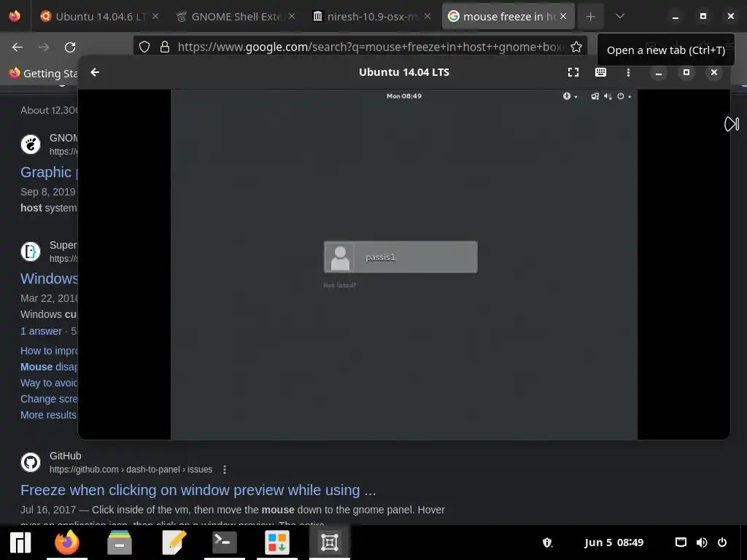Click security shield tray icon
The height and width of the screenshot is (560, 747).
(x=547, y=542)
